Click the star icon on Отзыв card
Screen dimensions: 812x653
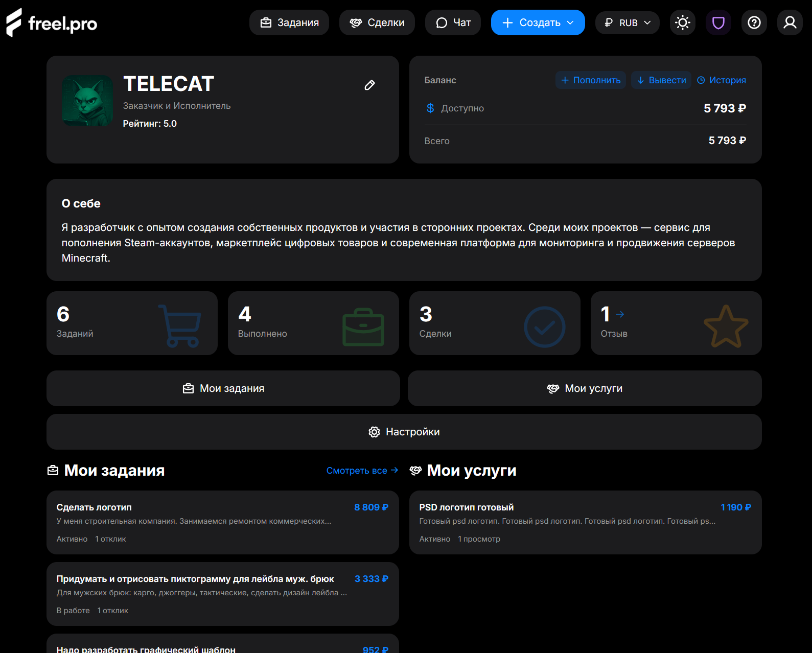click(726, 327)
